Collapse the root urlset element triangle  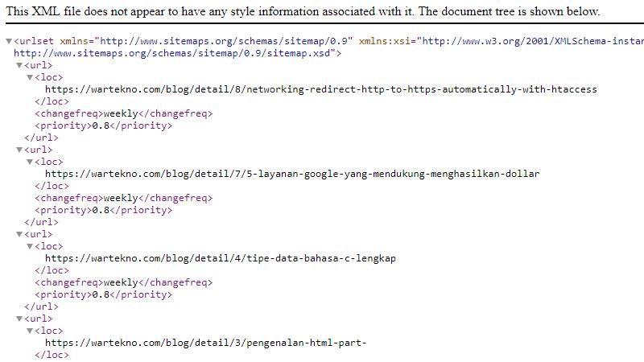(x=9, y=41)
